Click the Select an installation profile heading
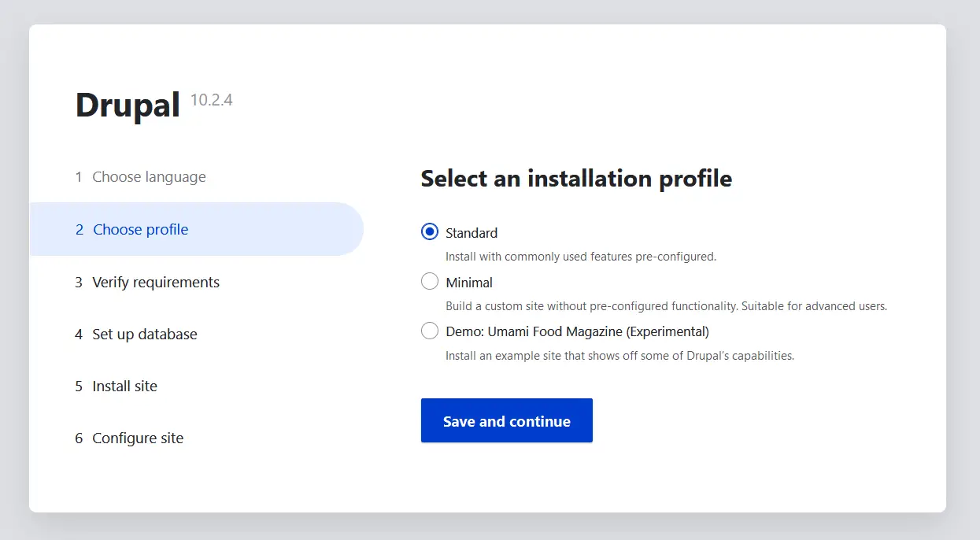 point(576,179)
